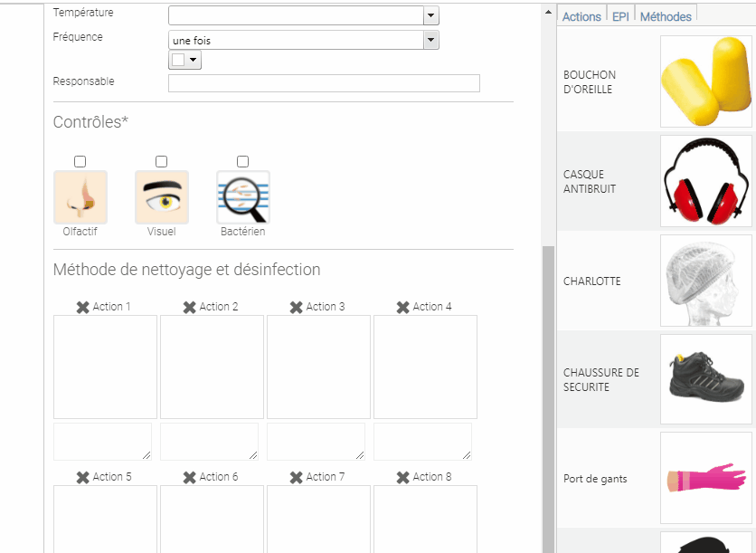Check the Visuel checkbox
Image resolution: width=756 pixels, height=553 pixels.
click(161, 161)
